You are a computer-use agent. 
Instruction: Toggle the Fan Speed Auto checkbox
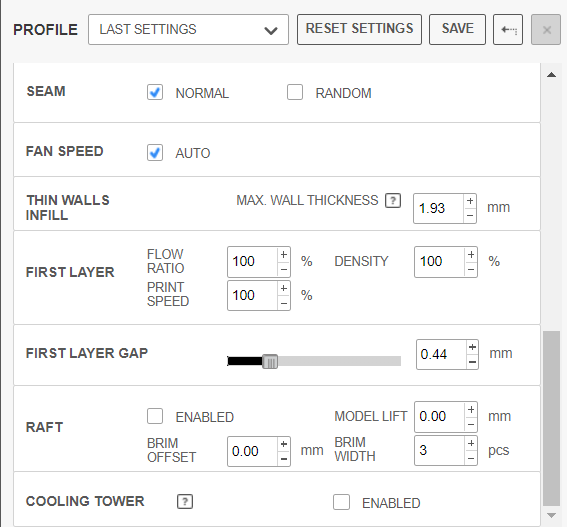point(155,152)
